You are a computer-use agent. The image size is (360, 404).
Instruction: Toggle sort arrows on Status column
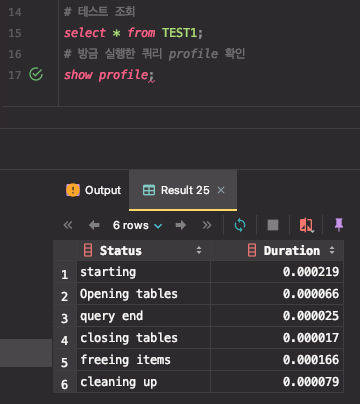click(199, 250)
